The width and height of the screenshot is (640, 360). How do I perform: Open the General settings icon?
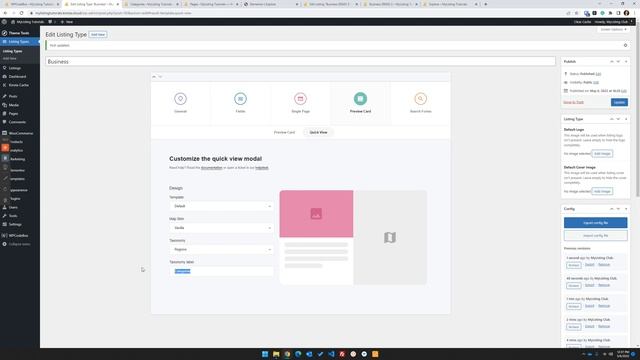coord(180,99)
